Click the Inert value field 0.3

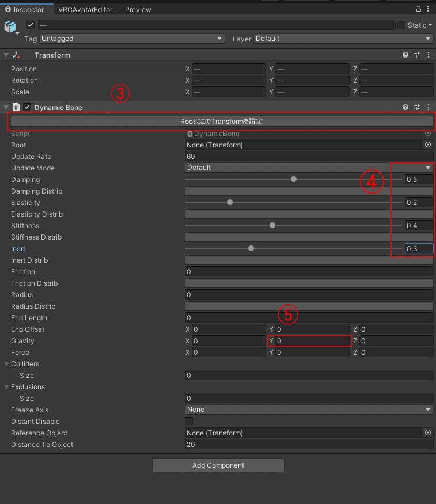click(419, 248)
